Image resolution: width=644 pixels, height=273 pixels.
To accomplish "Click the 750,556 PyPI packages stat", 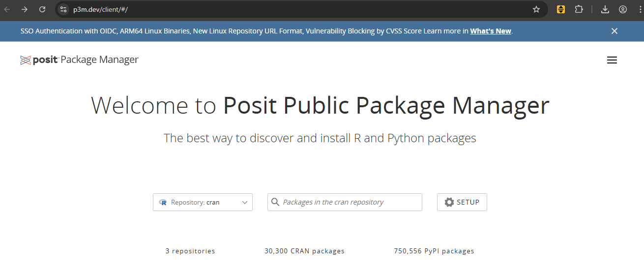I will (x=434, y=251).
